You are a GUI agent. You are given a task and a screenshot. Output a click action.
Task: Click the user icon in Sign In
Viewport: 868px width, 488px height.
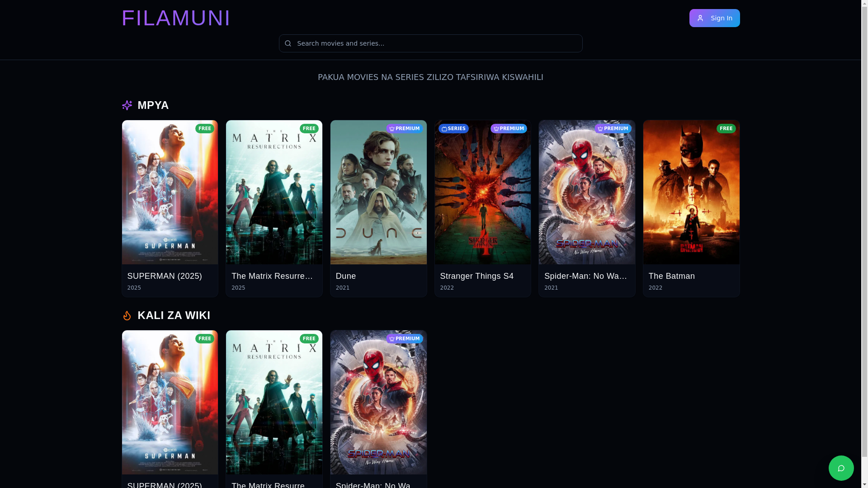(700, 18)
